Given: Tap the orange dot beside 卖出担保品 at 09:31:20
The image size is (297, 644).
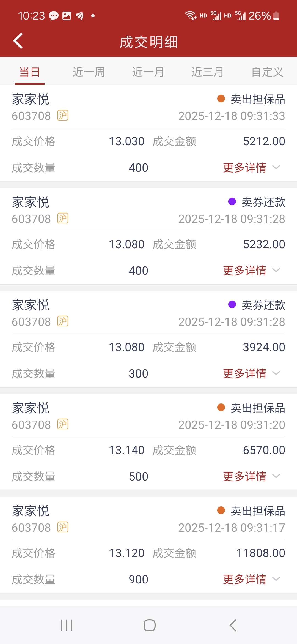Looking at the screenshot, I should (x=221, y=408).
